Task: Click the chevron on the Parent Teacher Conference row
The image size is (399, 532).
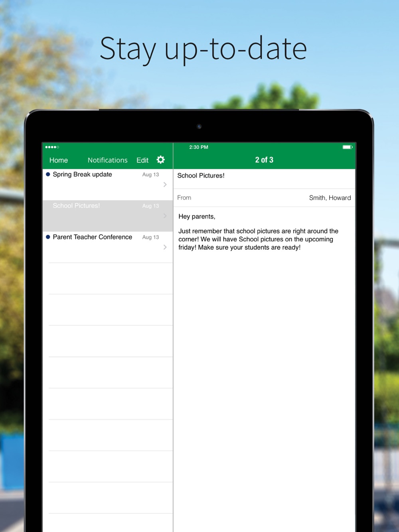Action: click(x=165, y=247)
